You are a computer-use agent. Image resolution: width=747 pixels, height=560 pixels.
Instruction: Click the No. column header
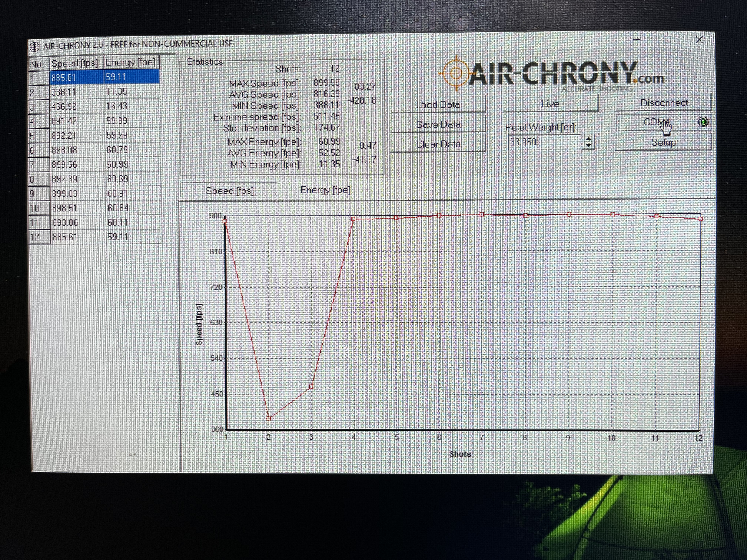coord(39,64)
